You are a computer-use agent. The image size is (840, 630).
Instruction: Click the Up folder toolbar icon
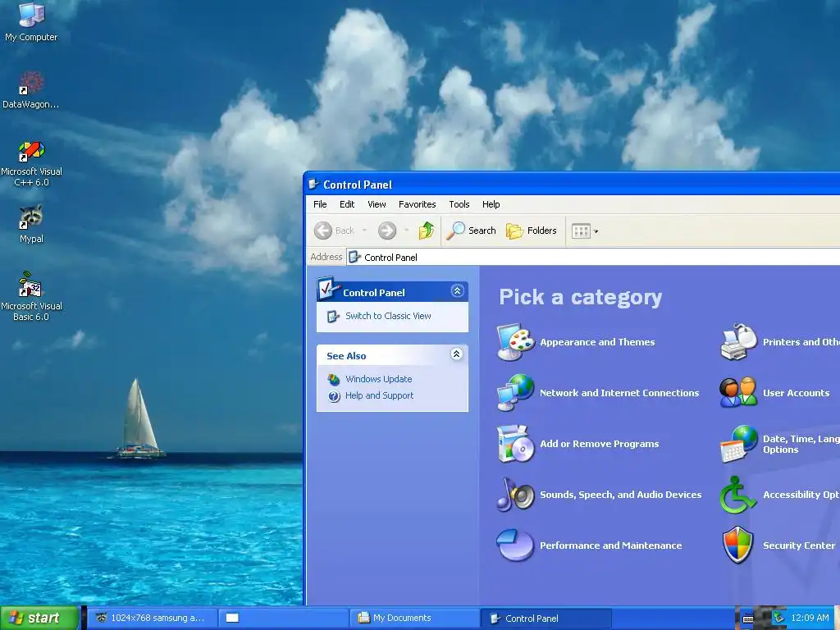point(427,231)
